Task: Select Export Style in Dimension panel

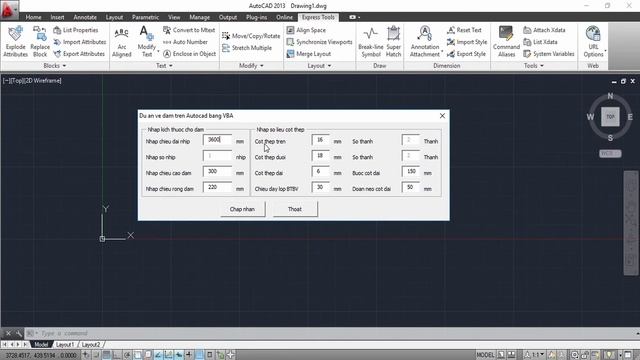Action: (467, 53)
